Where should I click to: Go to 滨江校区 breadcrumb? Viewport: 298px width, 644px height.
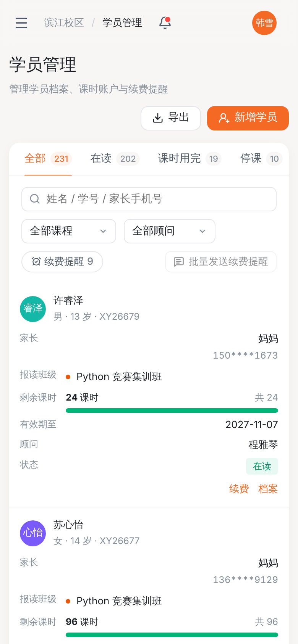coord(64,23)
